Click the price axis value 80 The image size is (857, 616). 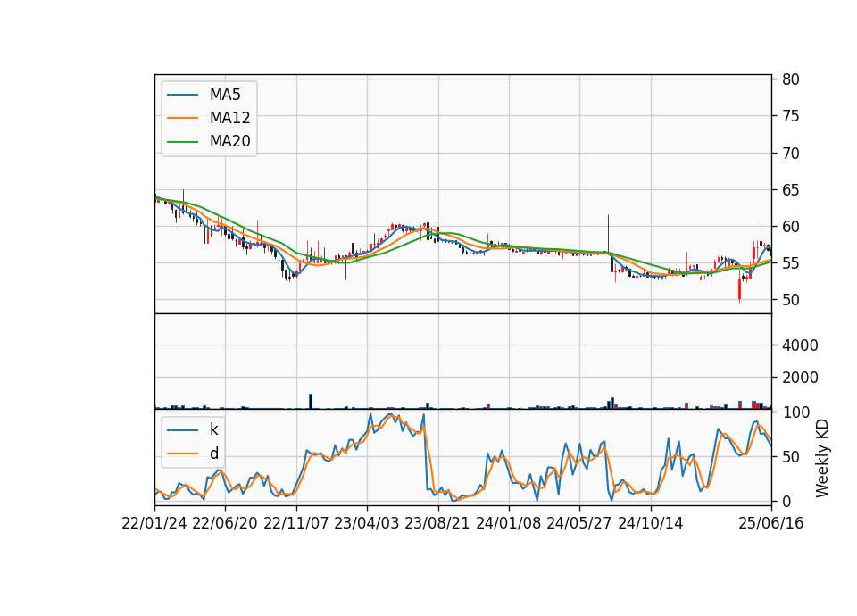pyautogui.click(x=790, y=79)
